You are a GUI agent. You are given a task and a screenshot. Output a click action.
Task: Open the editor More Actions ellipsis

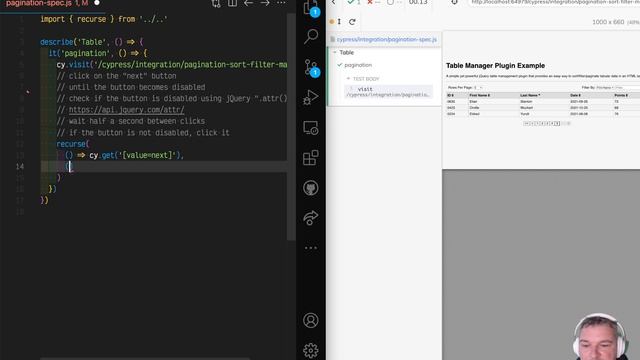(x=281, y=3)
